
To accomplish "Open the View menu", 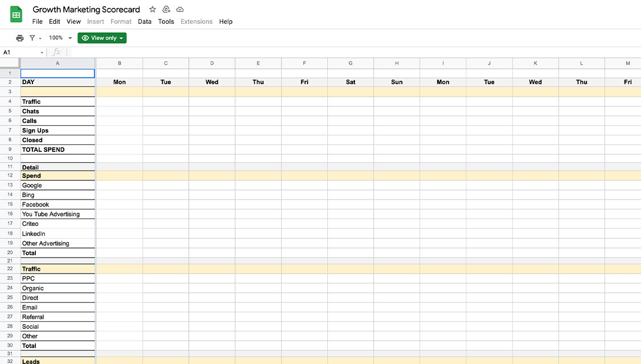I will 73,22.
